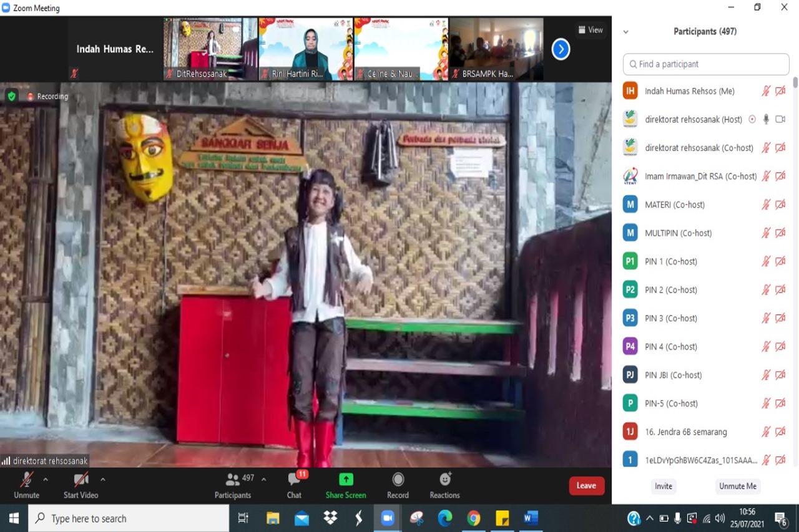Viewport: 799px width, 532px height.
Task: Open Google Chrome from the taskbar
Action: click(x=474, y=518)
